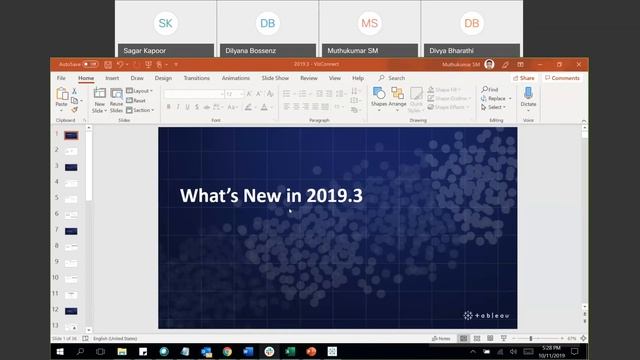Open the Shapes gallery
Viewport: 640px width, 360px height.
tap(379, 99)
